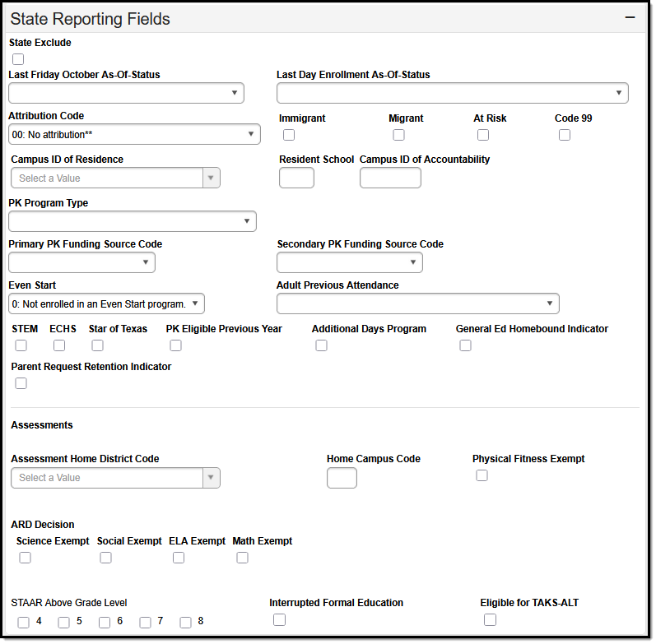Check the Star of Texas checkbox

[97, 345]
